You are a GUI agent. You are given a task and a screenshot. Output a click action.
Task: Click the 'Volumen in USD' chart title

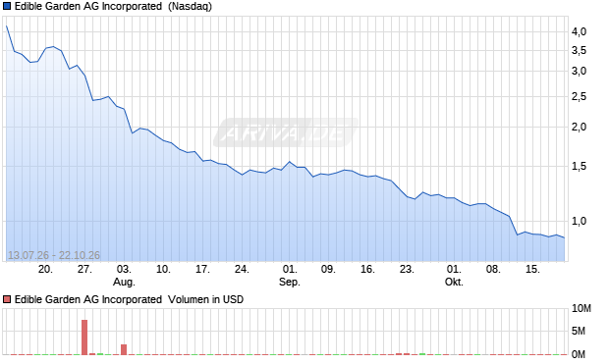[x=205, y=299]
